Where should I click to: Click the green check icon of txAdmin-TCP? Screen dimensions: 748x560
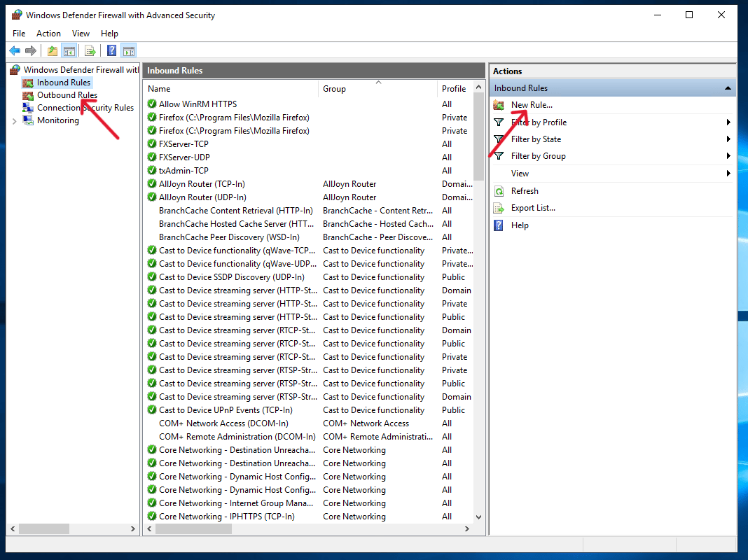click(x=152, y=170)
